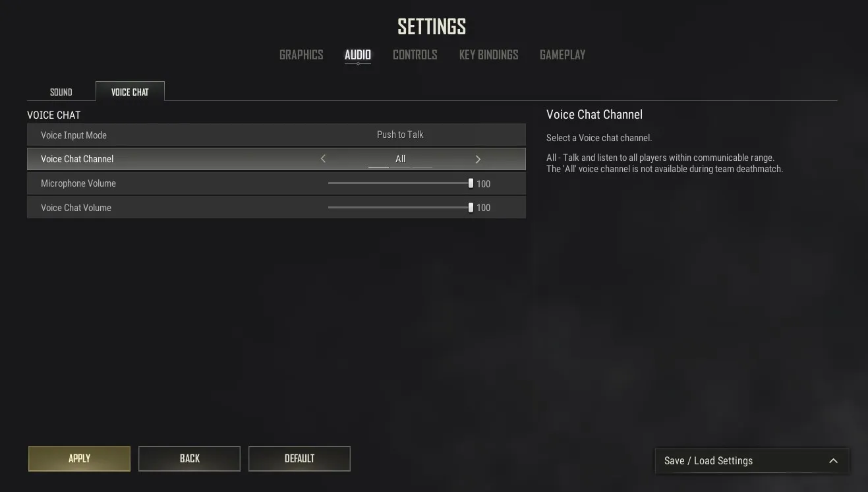
Task: Click the Back button
Action: coord(189,458)
